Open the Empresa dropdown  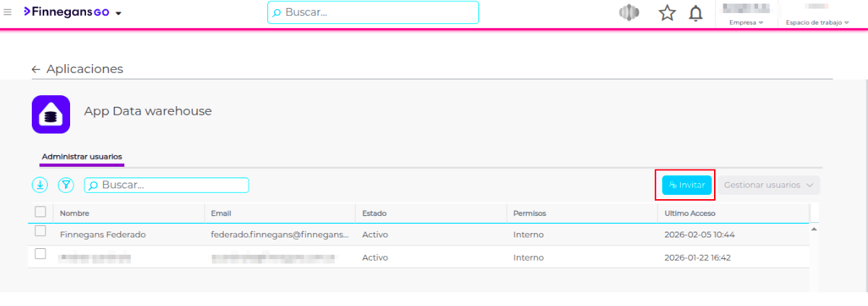point(747,22)
